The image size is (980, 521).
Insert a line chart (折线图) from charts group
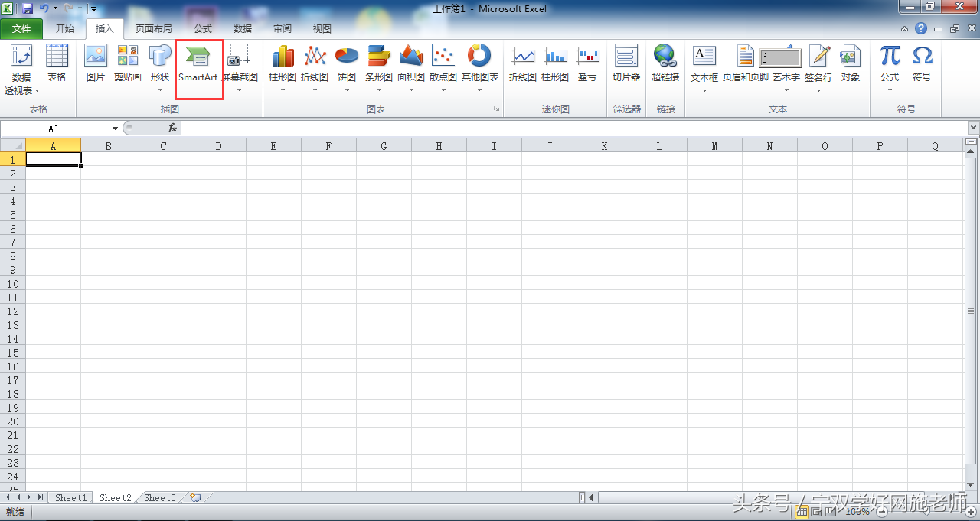[x=315, y=68]
